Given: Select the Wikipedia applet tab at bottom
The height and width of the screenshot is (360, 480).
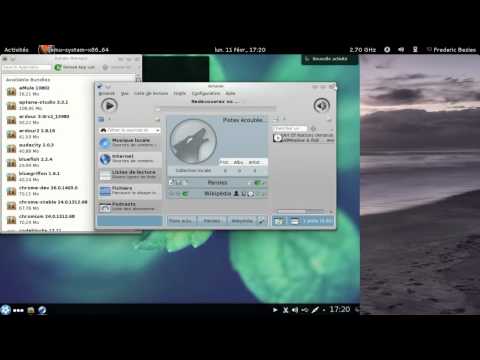Looking at the screenshot, I should coord(242,221).
